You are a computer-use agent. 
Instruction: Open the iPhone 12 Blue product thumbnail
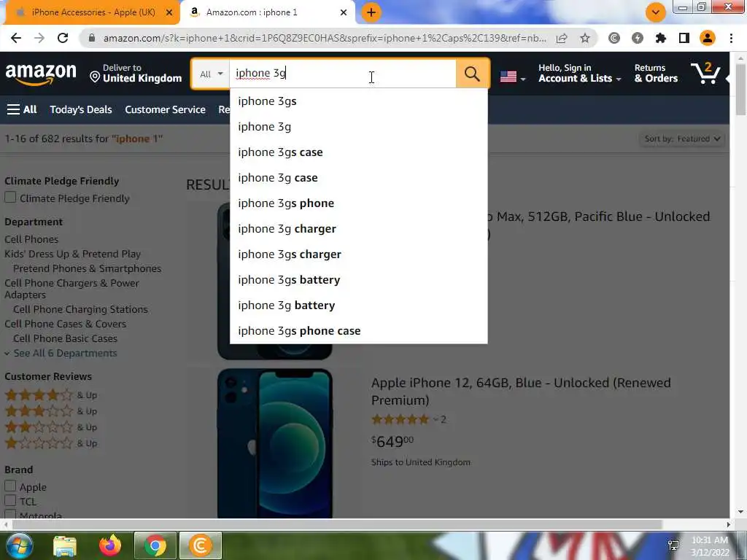[x=275, y=443]
